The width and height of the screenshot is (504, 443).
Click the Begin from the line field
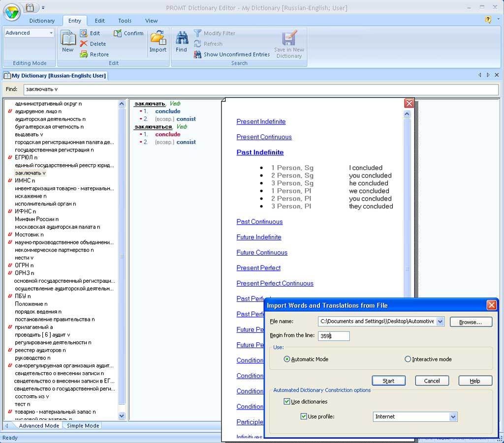(x=334, y=336)
